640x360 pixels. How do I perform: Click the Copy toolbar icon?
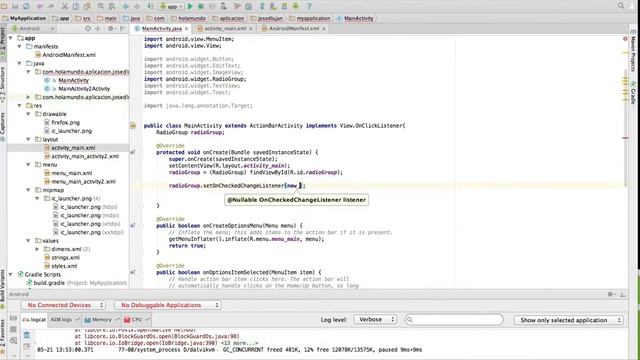(x=76, y=6)
